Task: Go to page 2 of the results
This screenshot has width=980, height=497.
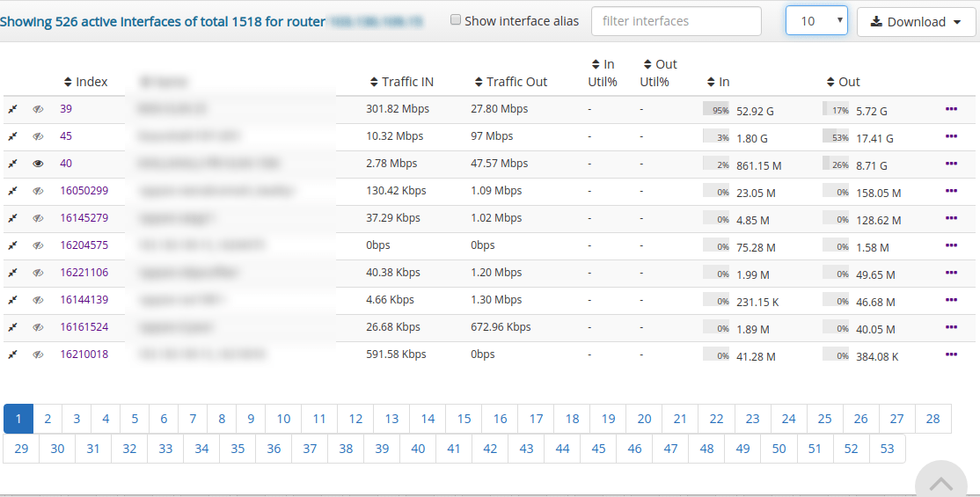Action: tap(48, 419)
